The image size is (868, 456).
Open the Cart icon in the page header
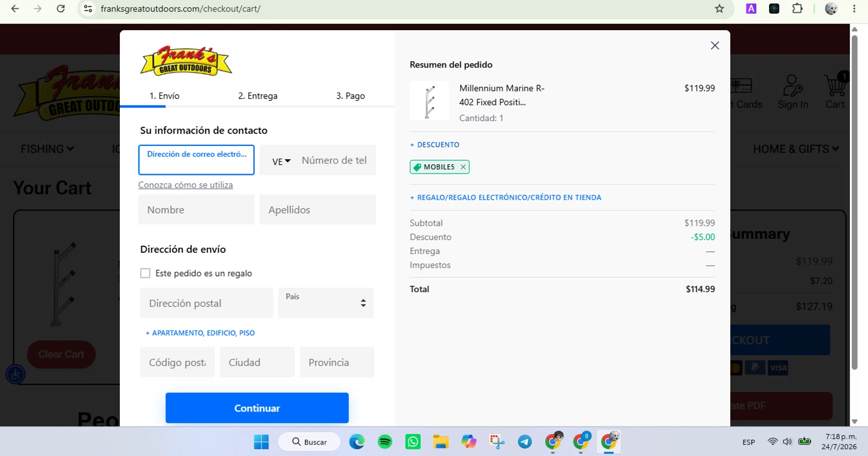[x=835, y=91]
